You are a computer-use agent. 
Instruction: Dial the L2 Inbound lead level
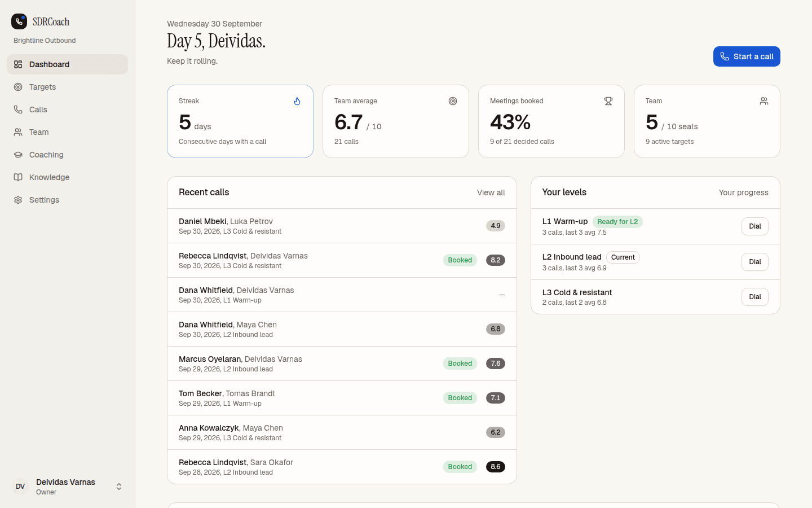coord(755,262)
